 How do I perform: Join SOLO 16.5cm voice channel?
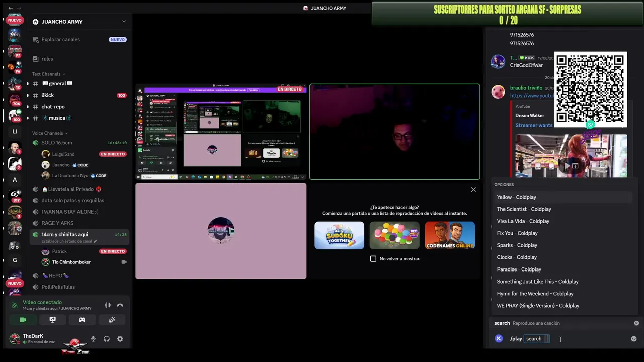(79, 143)
